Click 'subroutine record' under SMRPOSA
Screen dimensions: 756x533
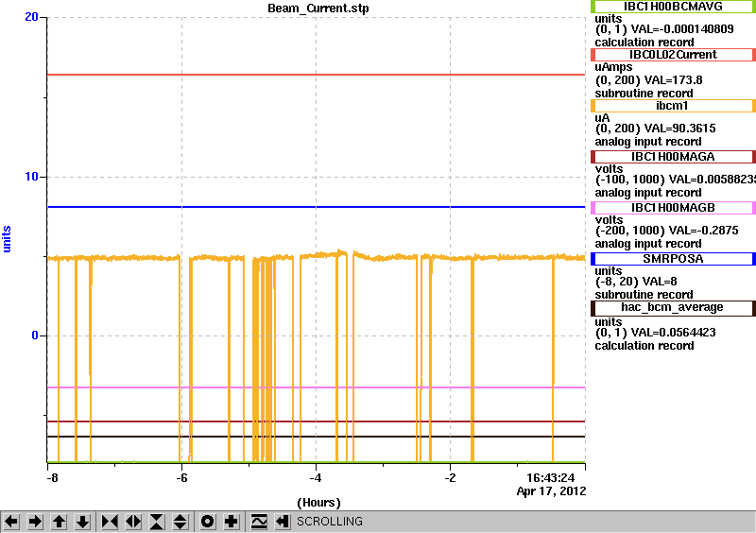644,295
